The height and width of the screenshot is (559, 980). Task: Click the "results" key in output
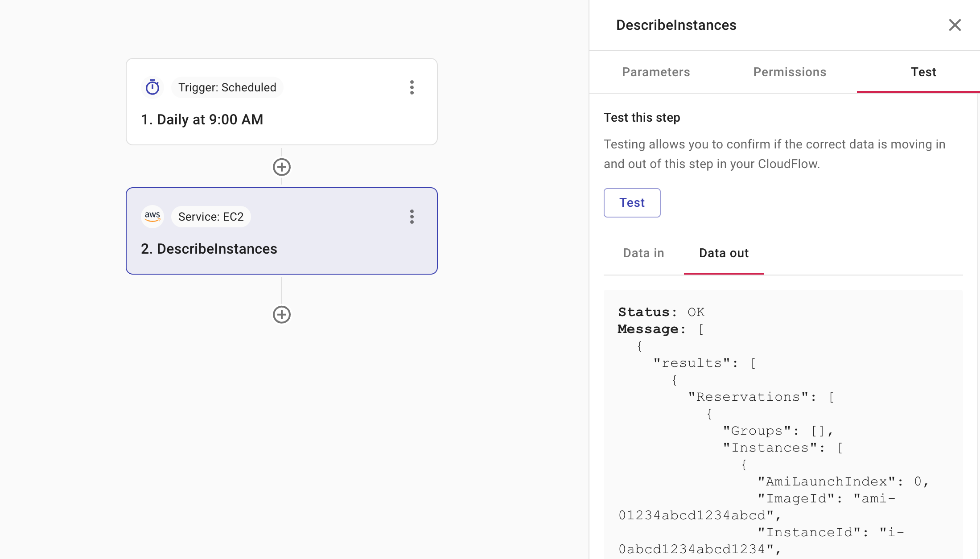(692, 363)
